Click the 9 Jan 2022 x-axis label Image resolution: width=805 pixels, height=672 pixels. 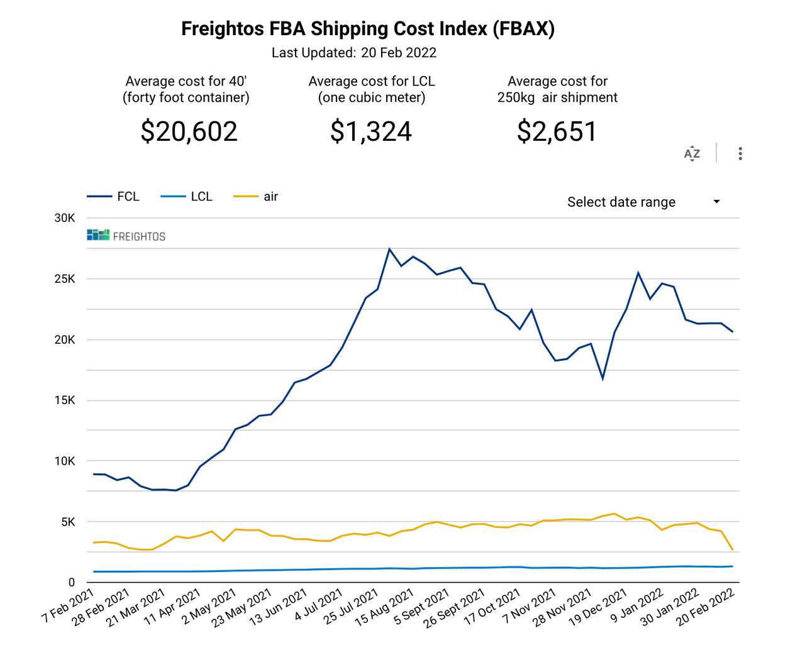(x=637, y=605)
